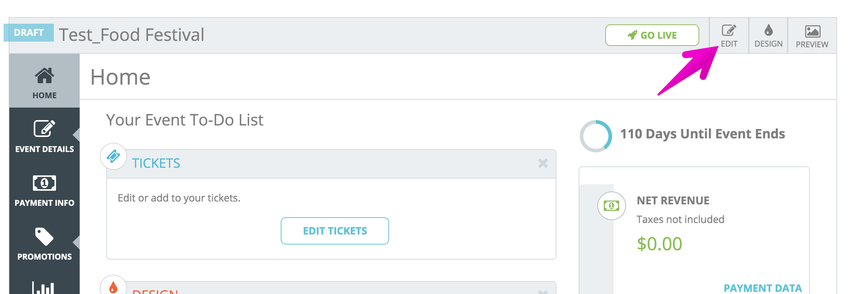Click the Tickets ticket circle icon
Screen dimensions: 868x294
pyautogui.click(x=113, y=156)
